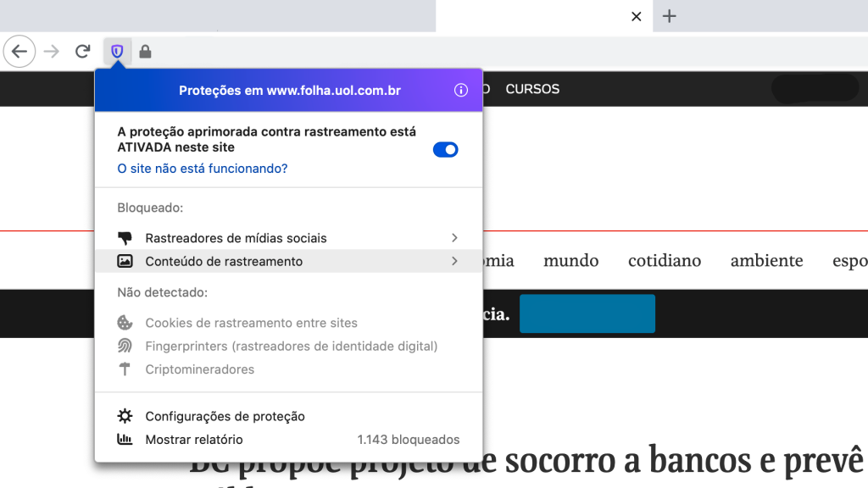This screenshot has height=488, width=868.
Task: Select Criptomineradores entry
Action: click(x=200, y=369)
